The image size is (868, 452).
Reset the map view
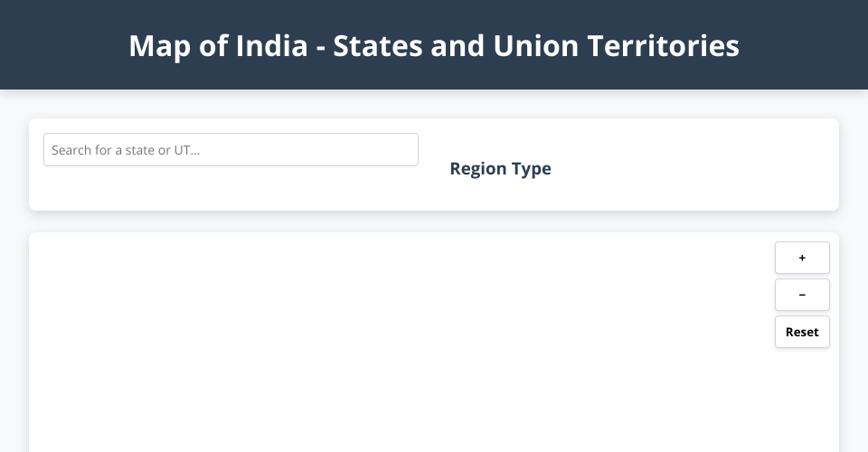802,332
